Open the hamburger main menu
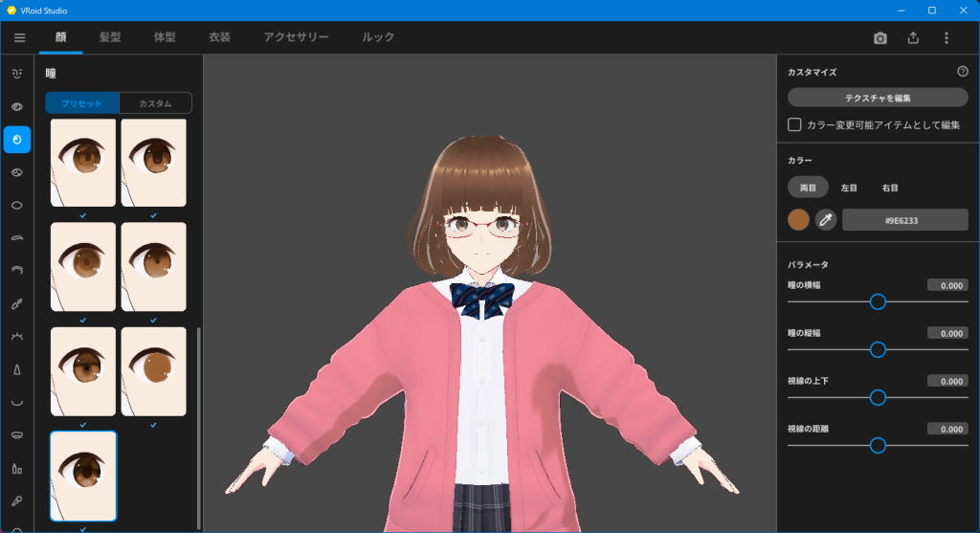 (19, 37)
